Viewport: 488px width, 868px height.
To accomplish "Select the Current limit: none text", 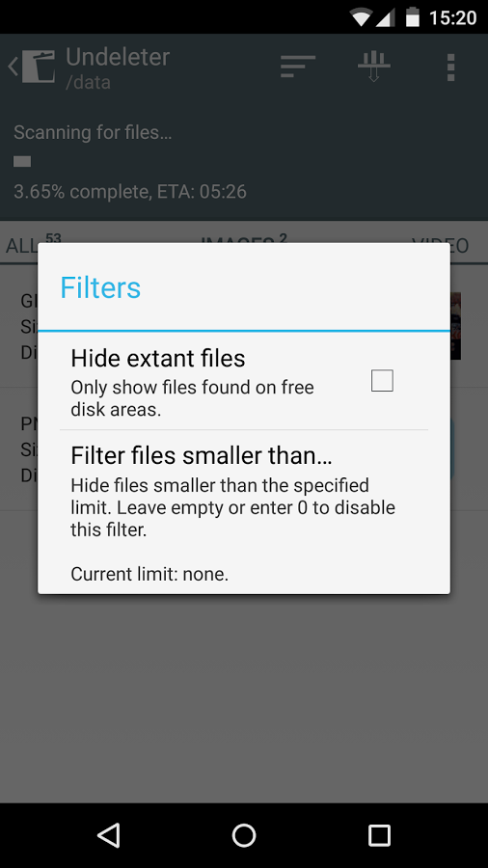I will [149, 574].
